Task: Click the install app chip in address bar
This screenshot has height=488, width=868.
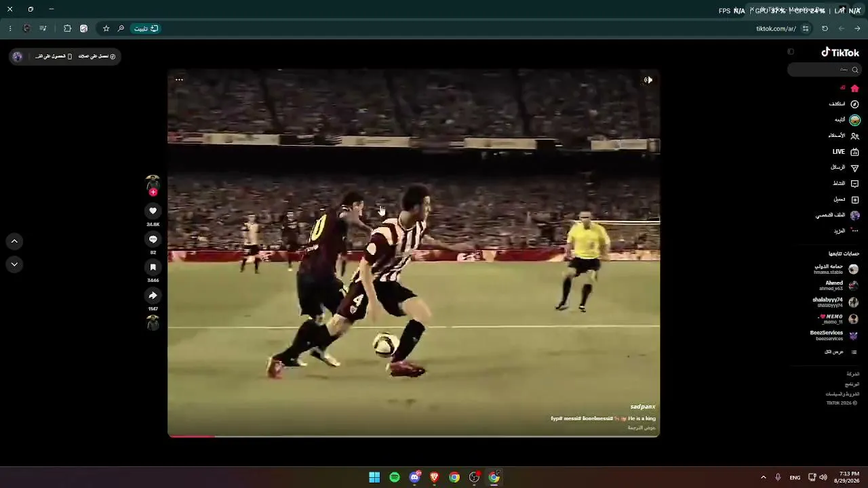Action: [x=146, y=28]
